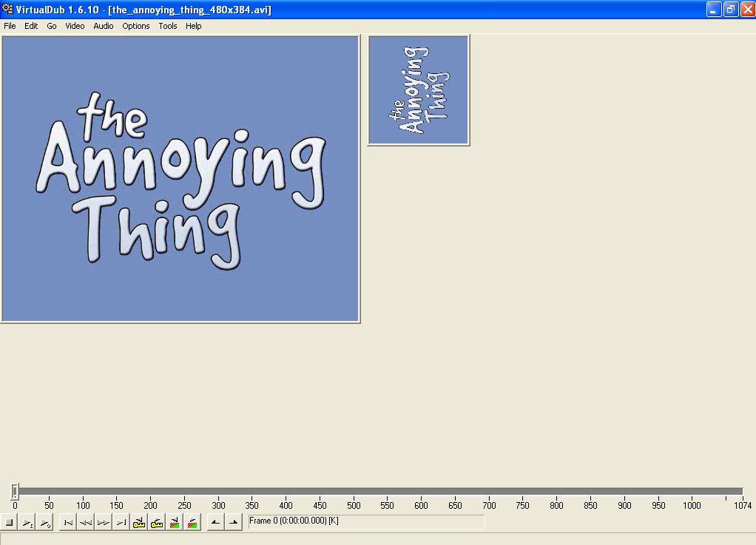Image resolution: width=756 pixels, height=545 pixels.
Task: Click the VirtualDub icon in title bar
Action: tap(7, 9)
